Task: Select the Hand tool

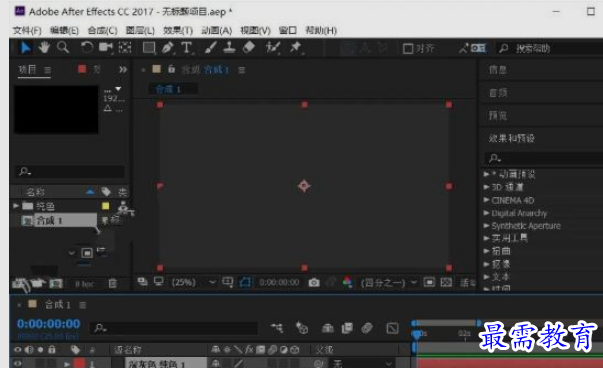Action: pyautogui.click(x=44, y=48)
